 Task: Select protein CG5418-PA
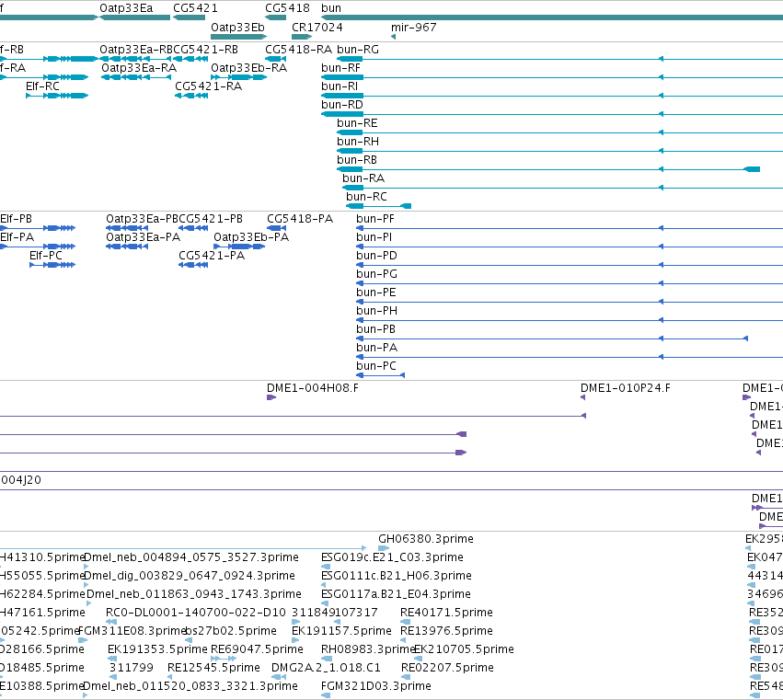(x=277, y=228)
